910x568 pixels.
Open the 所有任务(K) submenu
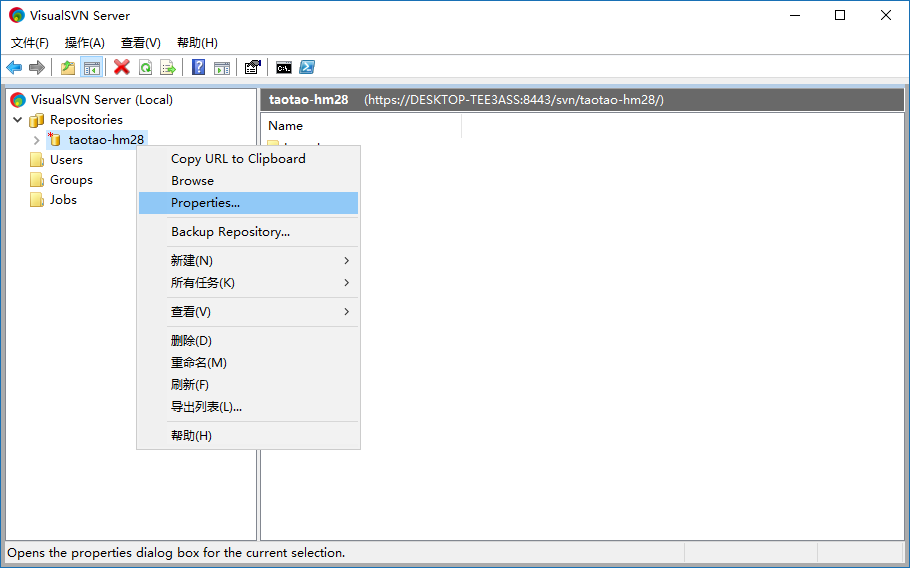[248, 283]
